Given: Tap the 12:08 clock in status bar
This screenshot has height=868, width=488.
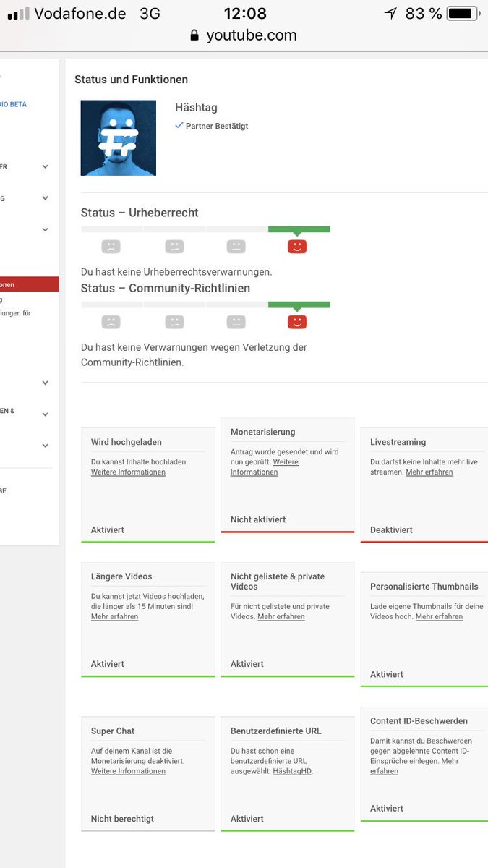Looking at the screenshot, I should click(x=245, y=13).
